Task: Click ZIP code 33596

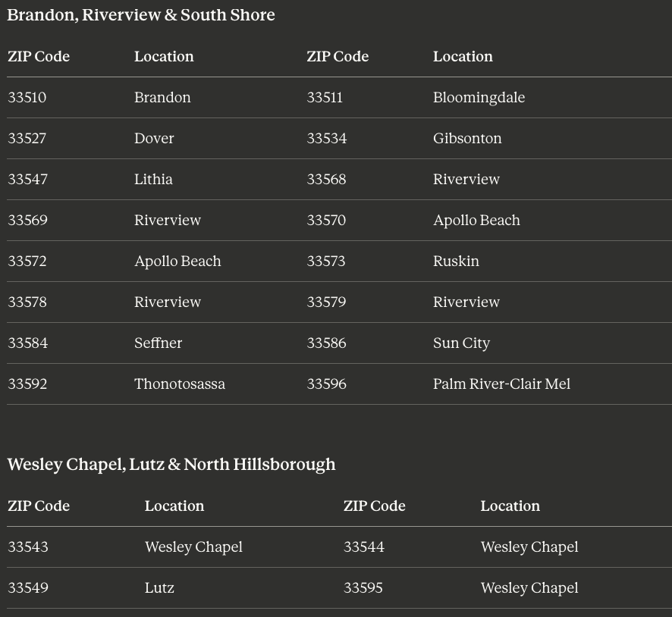Action: (326, 384)
